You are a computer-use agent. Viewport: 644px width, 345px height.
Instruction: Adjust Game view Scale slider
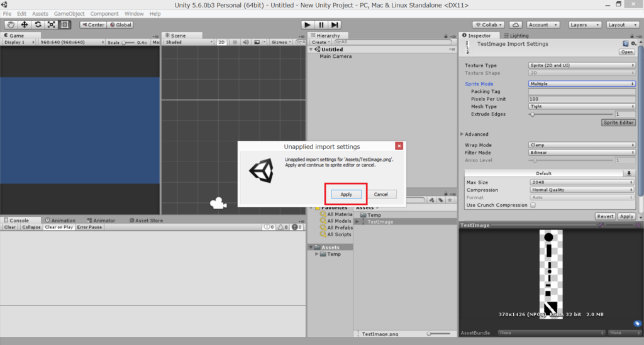[128, 42]
